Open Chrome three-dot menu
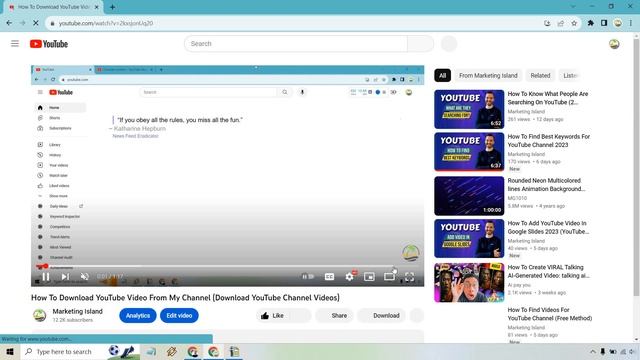Viewport: 640px width, 360px height. click(631, 23)
